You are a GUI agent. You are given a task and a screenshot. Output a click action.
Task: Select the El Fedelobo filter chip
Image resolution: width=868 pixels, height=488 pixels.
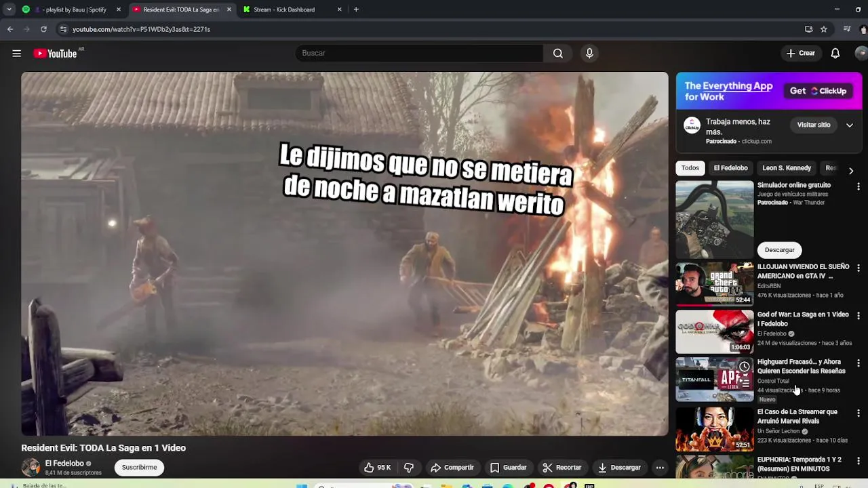730,168
